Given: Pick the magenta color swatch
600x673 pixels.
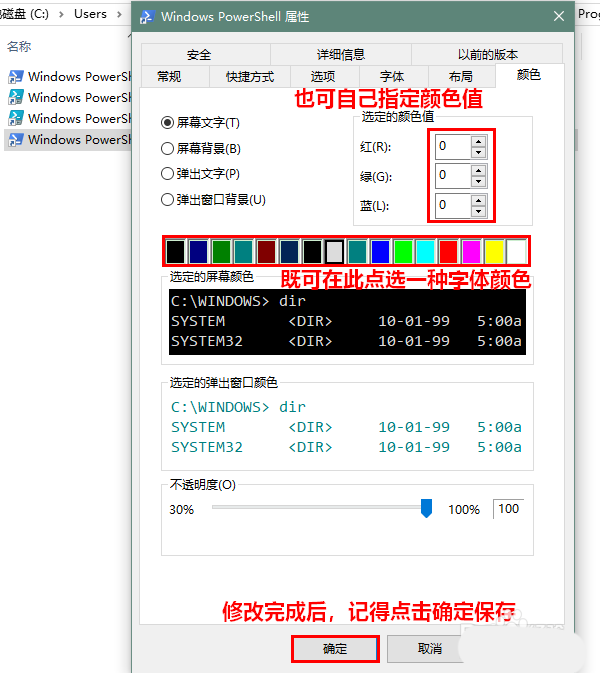Looking at the screenshot, I should click(471, 252).
